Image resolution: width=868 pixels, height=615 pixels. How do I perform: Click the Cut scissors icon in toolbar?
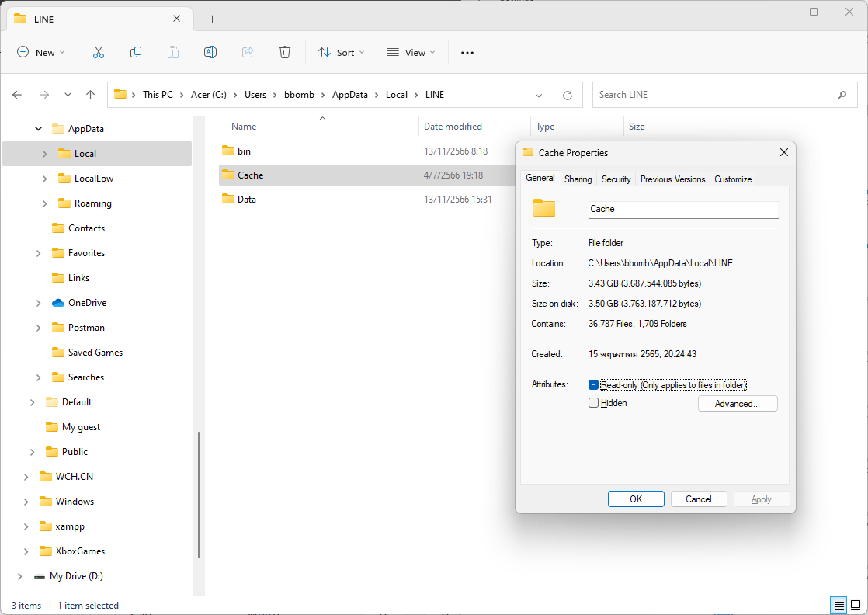(x=99, y=52)
